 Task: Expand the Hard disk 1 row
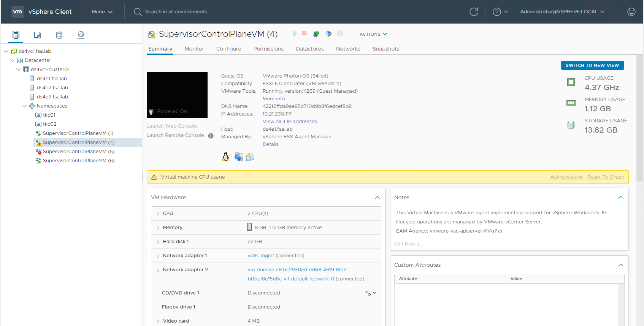(x=158, y=242)
